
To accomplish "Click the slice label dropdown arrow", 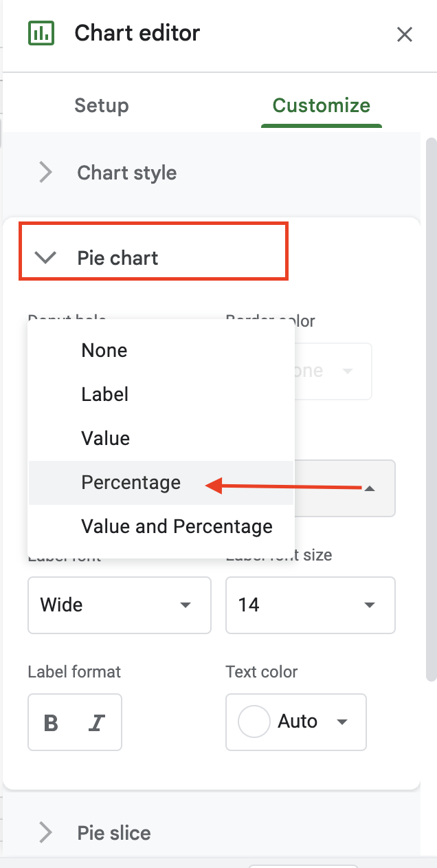I will tap(370, 488).
